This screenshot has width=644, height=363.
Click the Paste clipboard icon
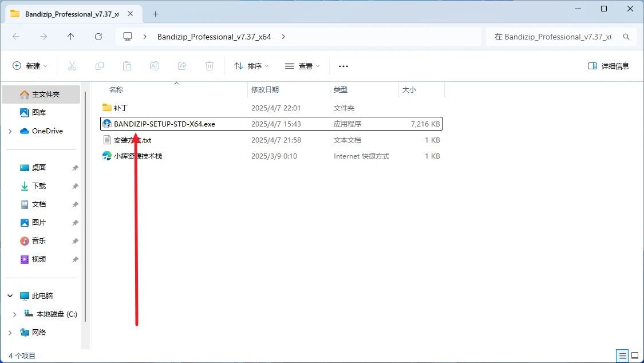click(x=127, y=66)
